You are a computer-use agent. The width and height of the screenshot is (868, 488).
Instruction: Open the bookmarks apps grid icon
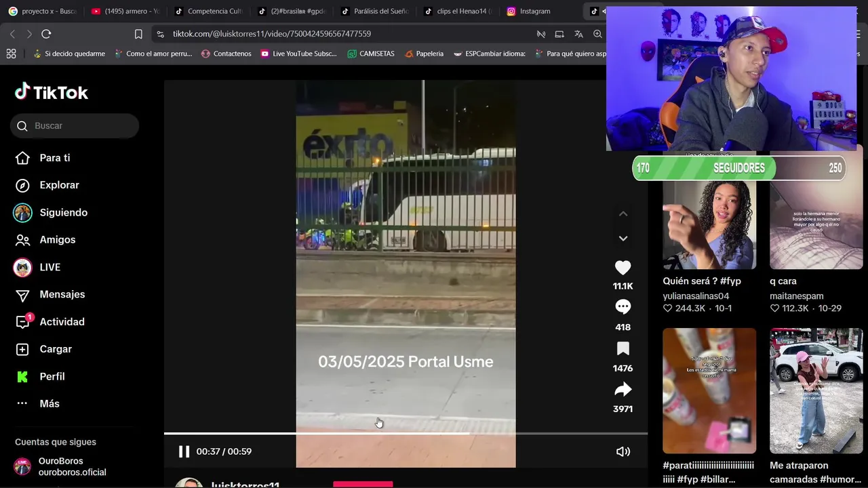pos(11,54)
